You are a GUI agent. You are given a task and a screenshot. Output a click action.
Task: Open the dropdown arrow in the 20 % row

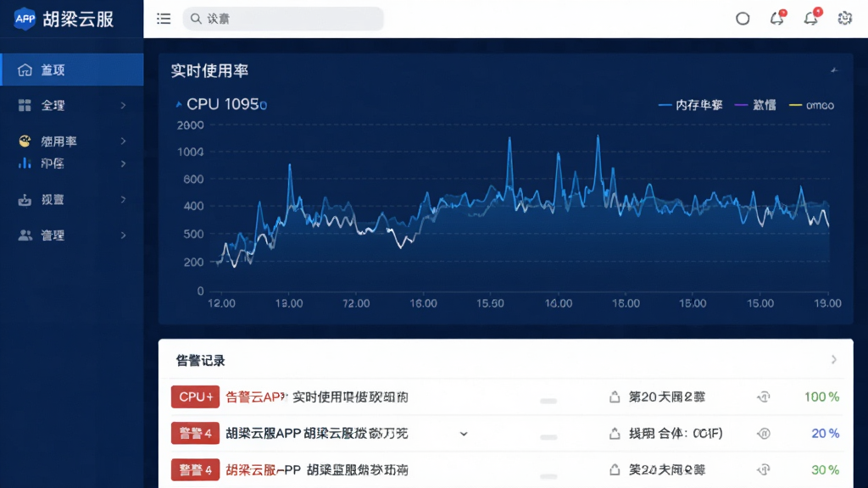pos(464,434)
